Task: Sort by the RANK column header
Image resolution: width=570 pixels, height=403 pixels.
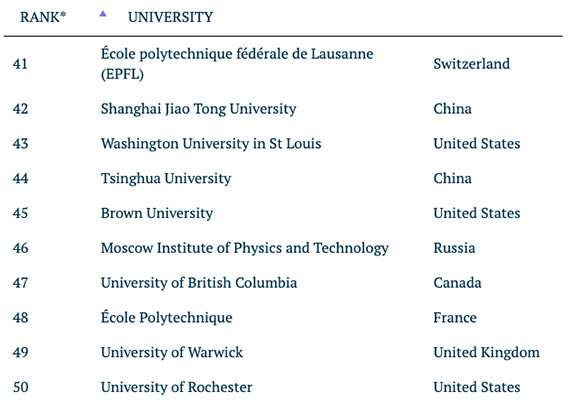Action: (43, 17)
